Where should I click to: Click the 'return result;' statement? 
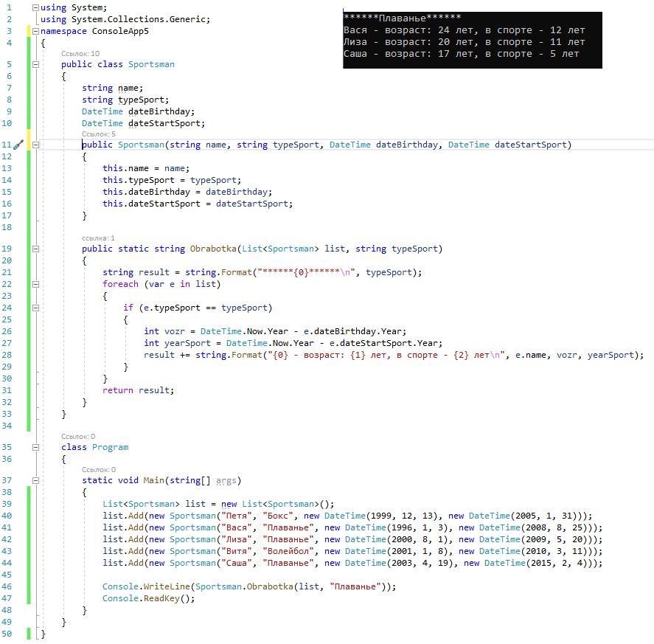(138, 390)
